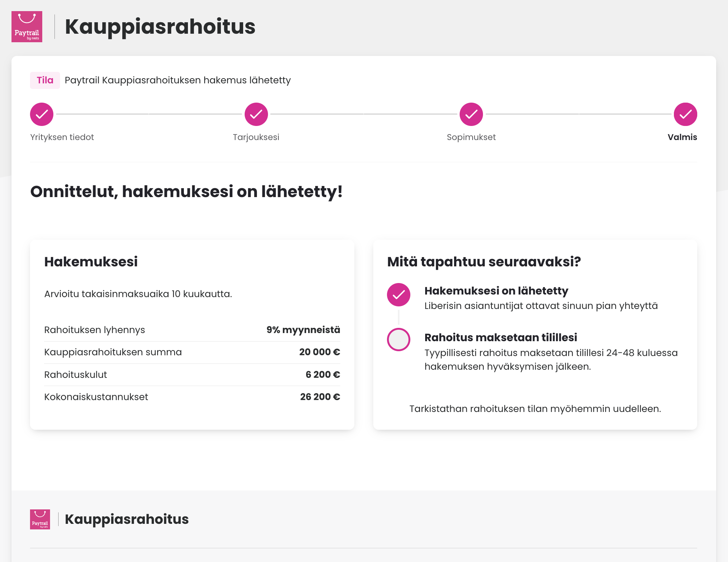Open the Valmis step label
The width and height of the screenshot is (728, 562).
[682, 137]
